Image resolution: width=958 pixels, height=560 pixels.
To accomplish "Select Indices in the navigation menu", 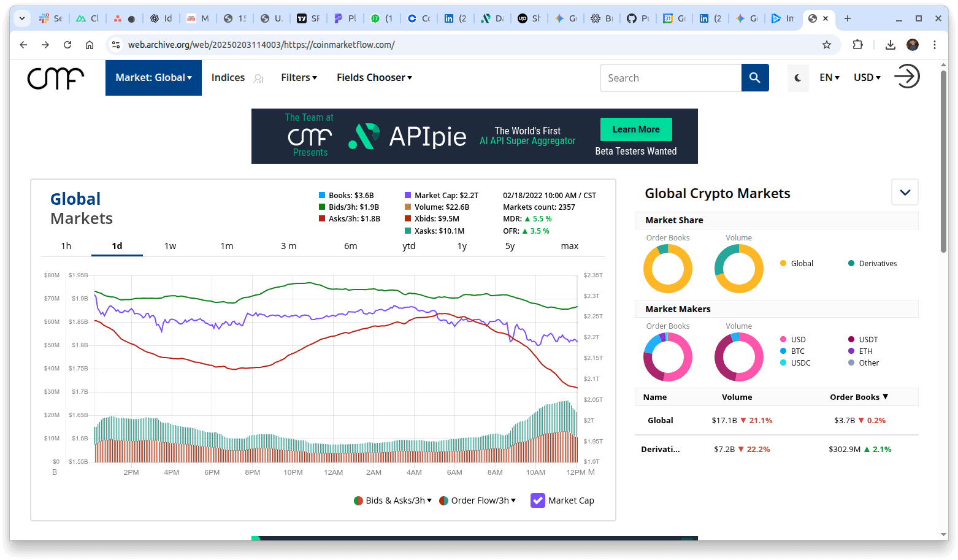I will point(228,77).
